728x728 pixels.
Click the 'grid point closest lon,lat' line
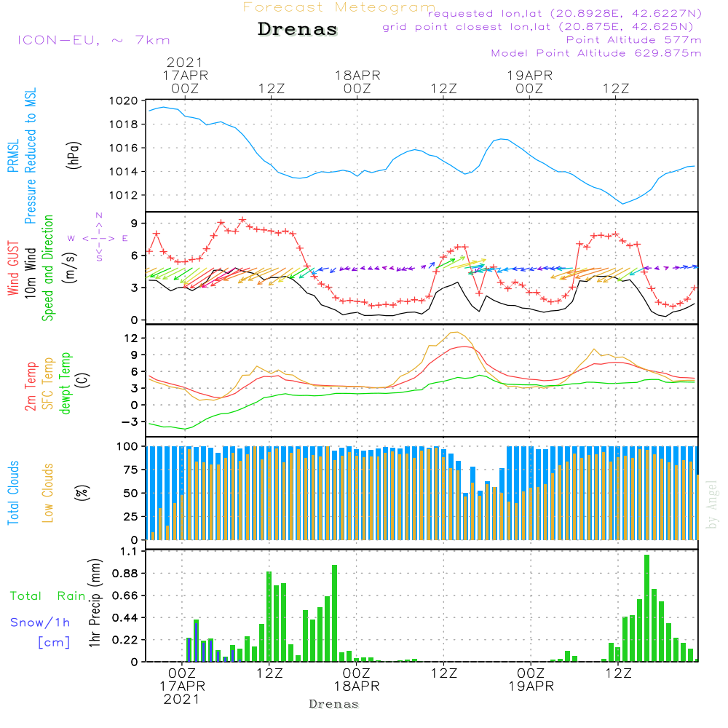coord(538,27)
